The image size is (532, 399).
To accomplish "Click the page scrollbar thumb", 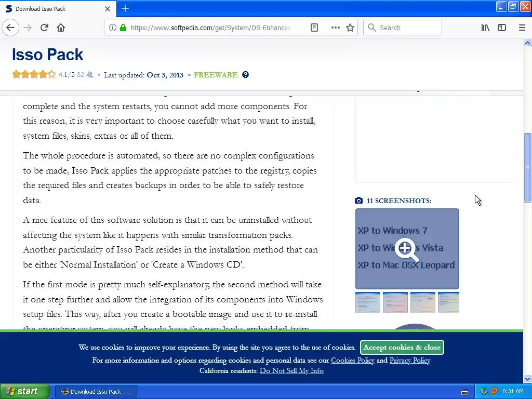I will 527,167.
